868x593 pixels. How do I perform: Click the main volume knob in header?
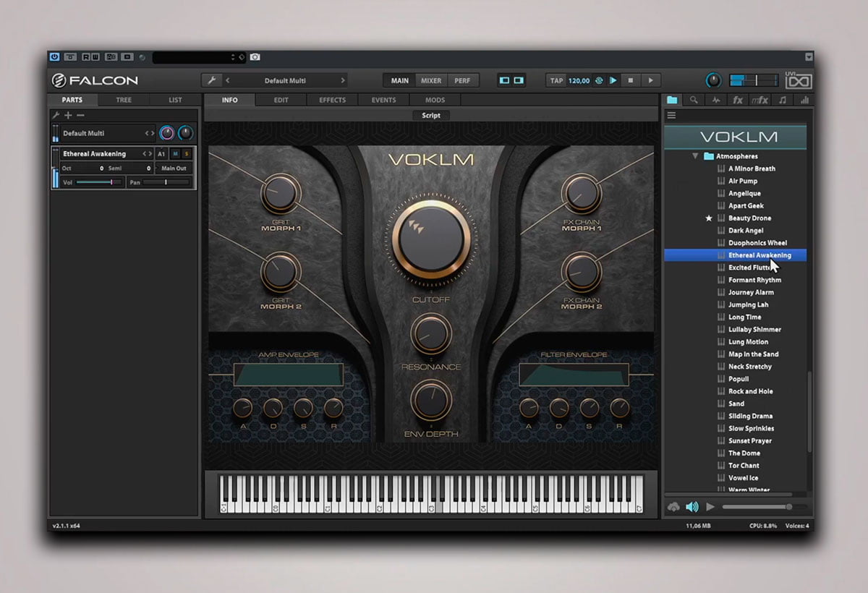click(714, 80)
